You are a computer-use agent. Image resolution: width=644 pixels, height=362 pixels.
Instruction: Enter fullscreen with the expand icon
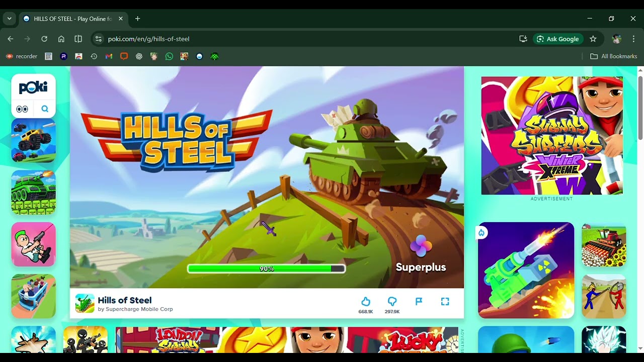tap(445, 301)
